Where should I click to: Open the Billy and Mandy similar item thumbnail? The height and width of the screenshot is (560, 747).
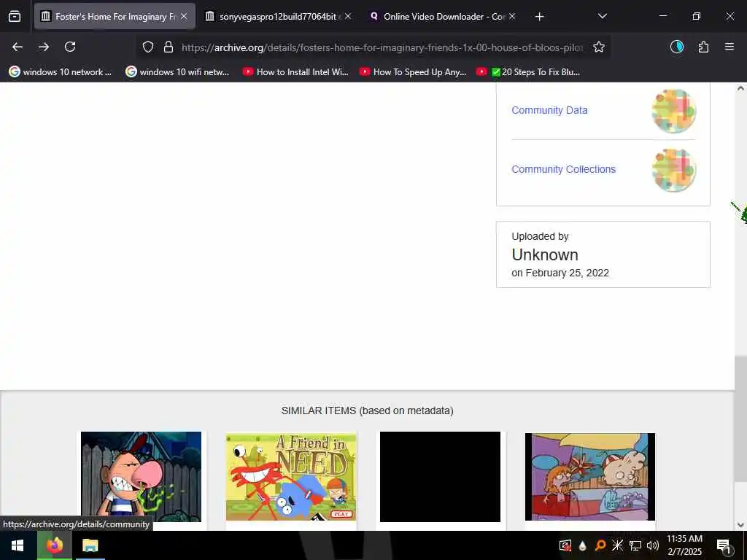(x=141, y=477)
